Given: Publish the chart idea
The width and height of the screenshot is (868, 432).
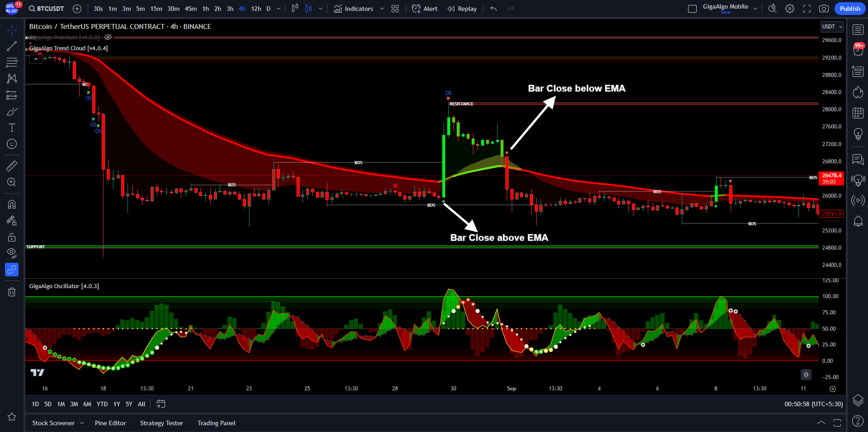Looking at the screenshot, I should pyautogui.click(x=850, y=9).
